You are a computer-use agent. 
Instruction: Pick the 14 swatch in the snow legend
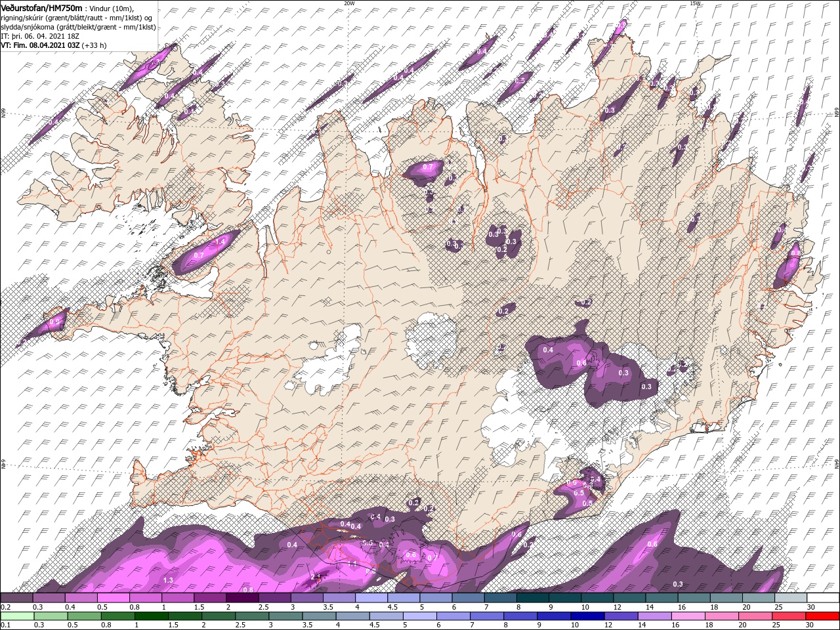click(663, 598)
